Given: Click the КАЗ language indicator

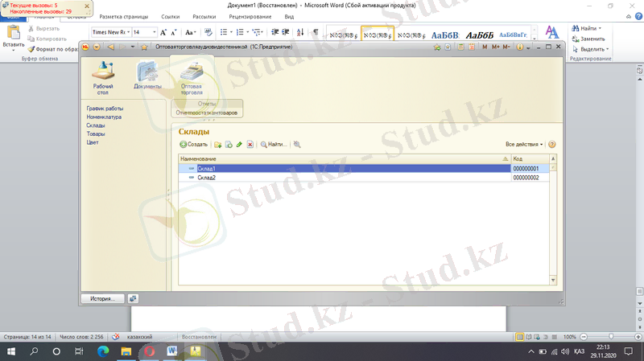Looking at the screenshot, I should pos(579,351).
